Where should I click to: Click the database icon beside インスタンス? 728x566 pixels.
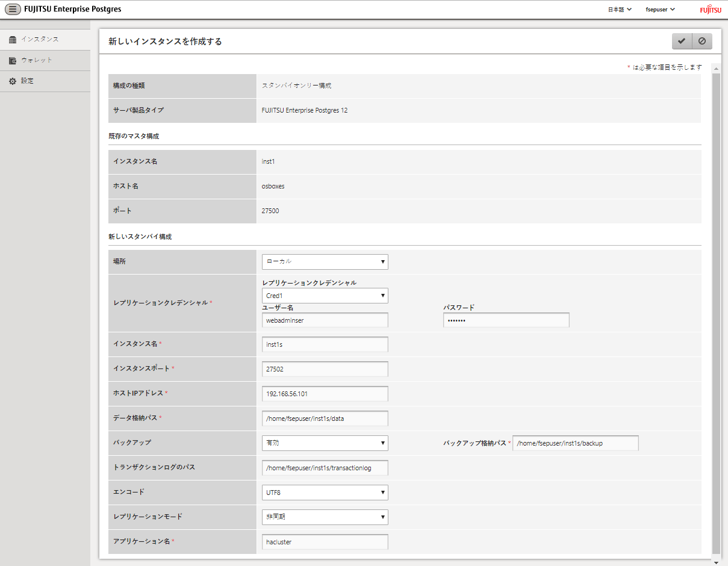[12, 40]
